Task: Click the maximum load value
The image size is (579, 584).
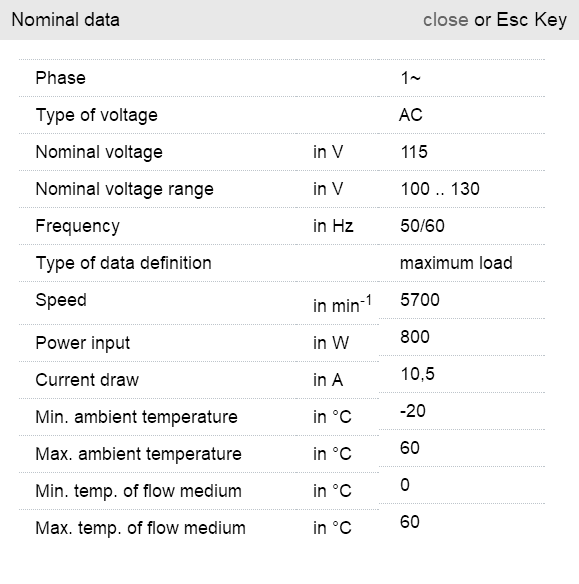Action: (456, 263)
